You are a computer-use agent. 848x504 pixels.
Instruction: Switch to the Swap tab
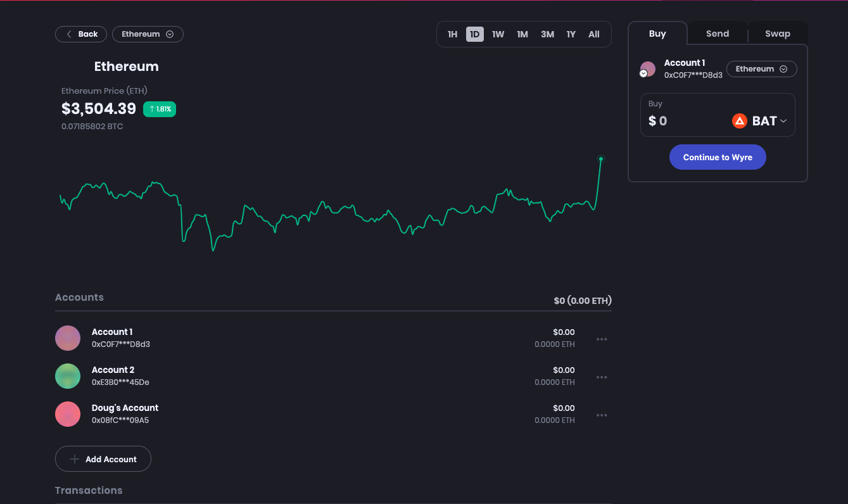tap(778, 34)
